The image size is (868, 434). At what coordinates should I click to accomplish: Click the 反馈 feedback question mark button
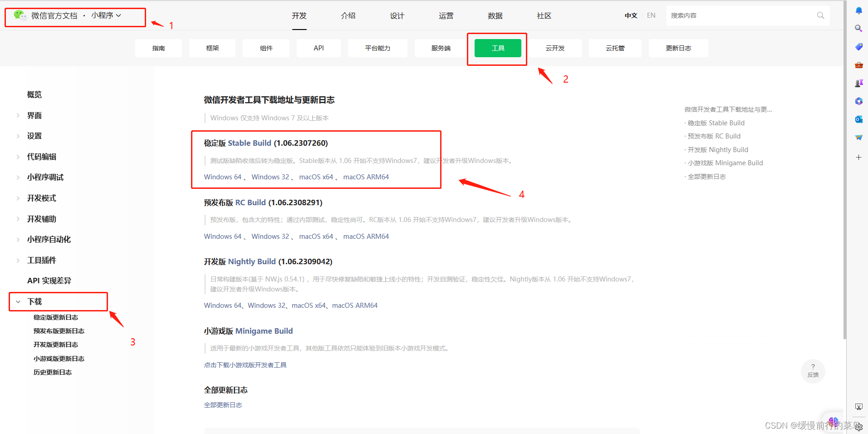tap(813, 371)
